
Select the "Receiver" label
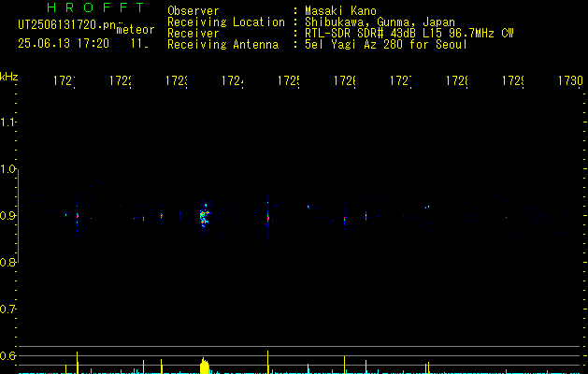194,34
